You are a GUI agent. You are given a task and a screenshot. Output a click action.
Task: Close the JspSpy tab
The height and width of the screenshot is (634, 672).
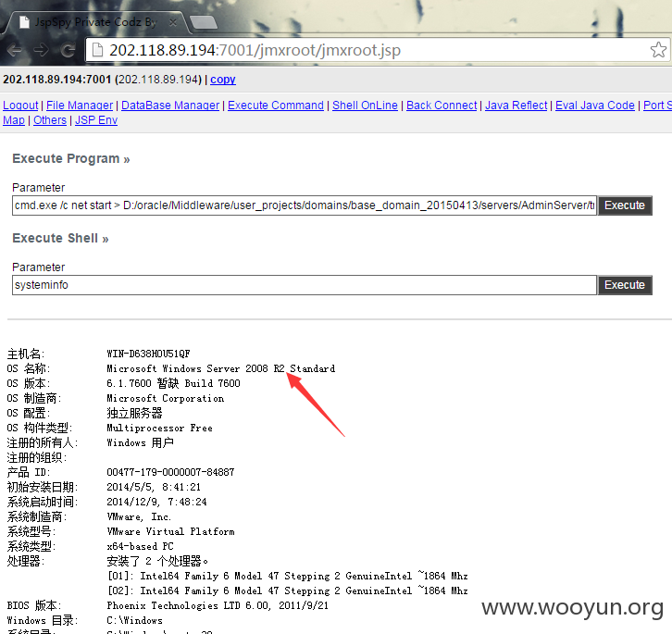point(173,22)
